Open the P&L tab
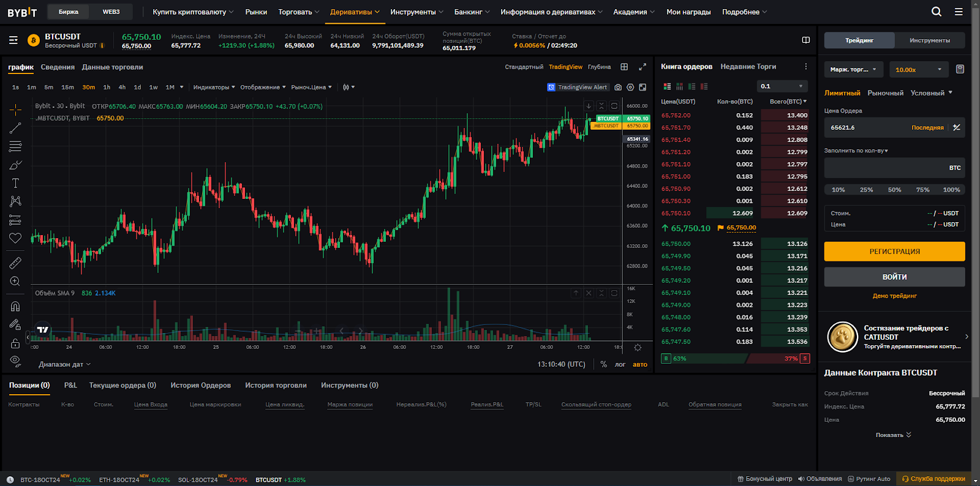The image size is (980, 486). click(70, 385)
